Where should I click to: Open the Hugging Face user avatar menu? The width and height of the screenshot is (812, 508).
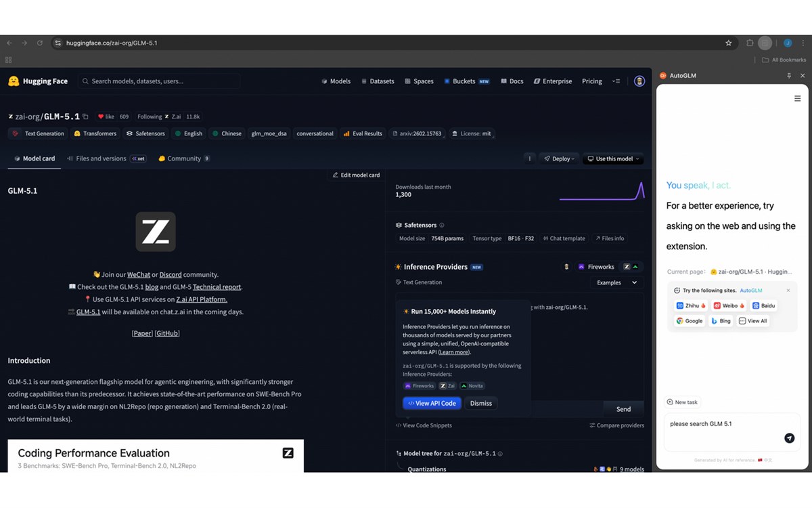click(639, 81)
